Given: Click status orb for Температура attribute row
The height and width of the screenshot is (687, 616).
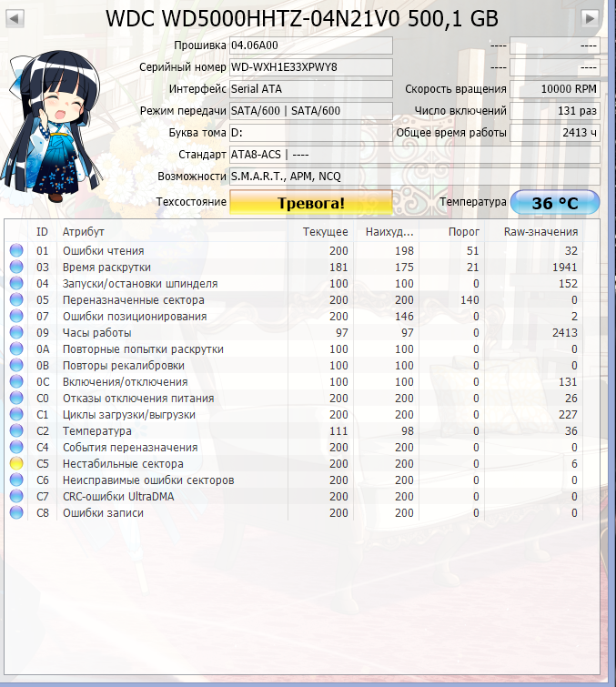Looking at the screenshot, I should tap(16, 430).
